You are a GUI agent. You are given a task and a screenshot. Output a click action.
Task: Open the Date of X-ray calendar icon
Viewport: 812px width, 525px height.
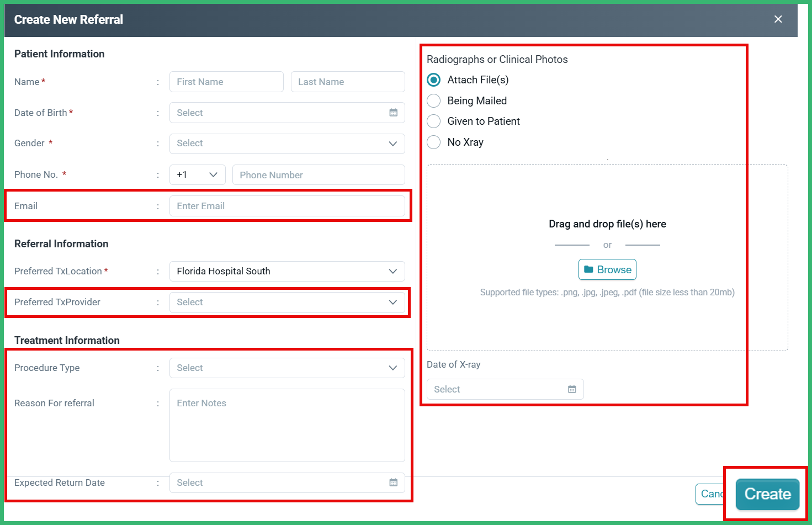[571, 389]
